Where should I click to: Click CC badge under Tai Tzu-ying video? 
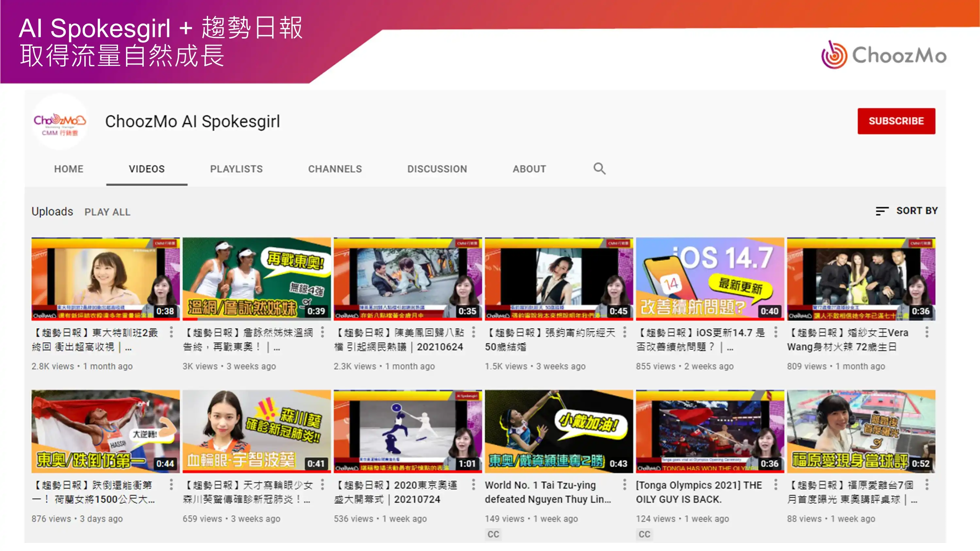coord(493,534)
